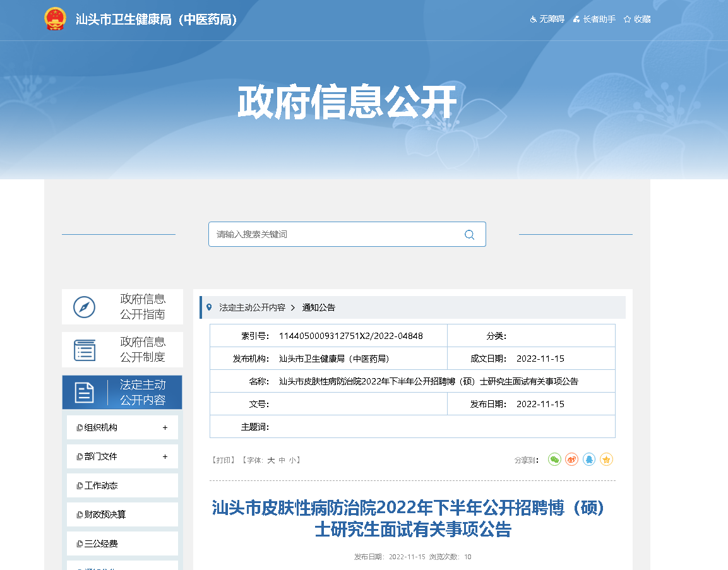Share via the QQ penguin icon
Image resolution: width=728 pixels, height=570 pixels.
point(588,460)
